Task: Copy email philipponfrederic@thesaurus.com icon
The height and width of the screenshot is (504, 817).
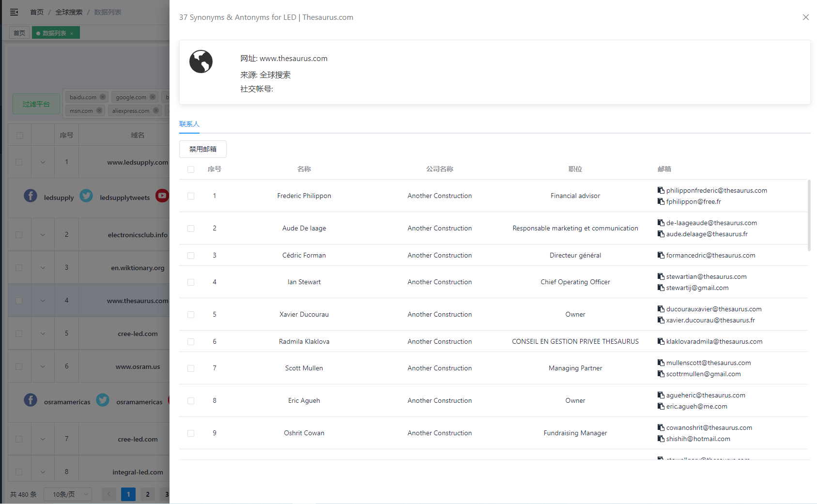Action: point(661,190)
